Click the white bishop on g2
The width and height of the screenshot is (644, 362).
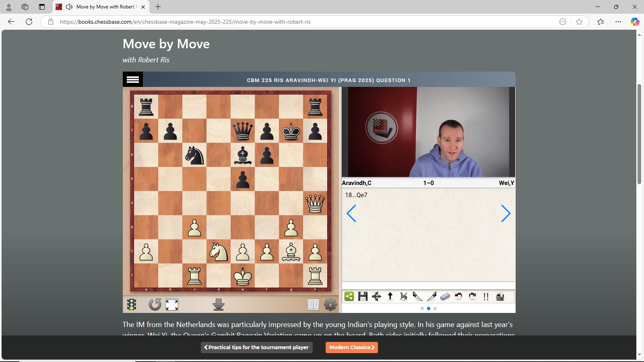tap(291, 251)
